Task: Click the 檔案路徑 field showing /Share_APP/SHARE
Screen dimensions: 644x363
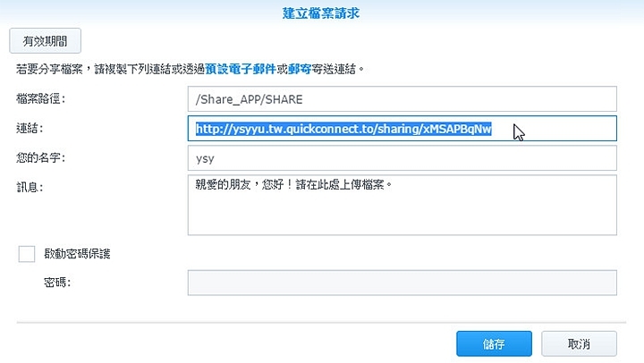Action: (402, 99)
